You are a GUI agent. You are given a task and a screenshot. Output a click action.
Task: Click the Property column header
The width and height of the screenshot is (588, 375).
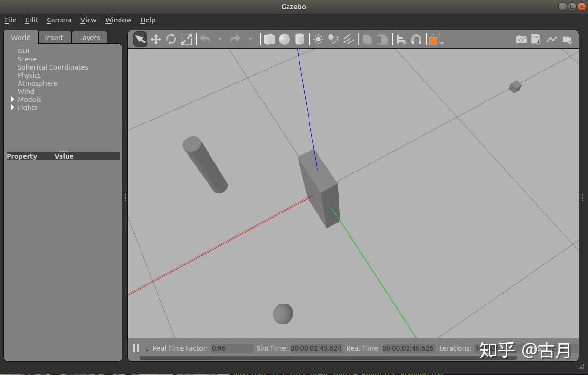click(22, 156)
